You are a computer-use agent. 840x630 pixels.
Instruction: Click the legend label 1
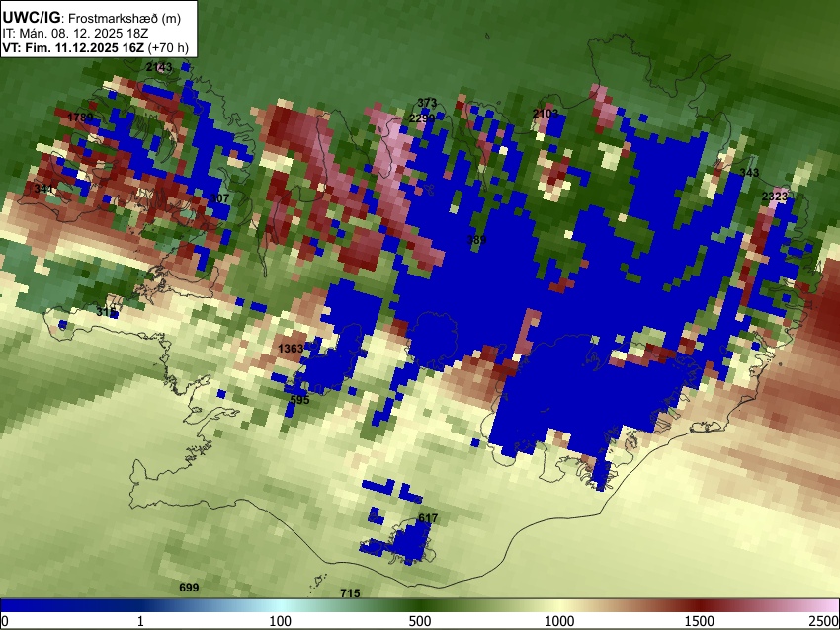point(141,621)
